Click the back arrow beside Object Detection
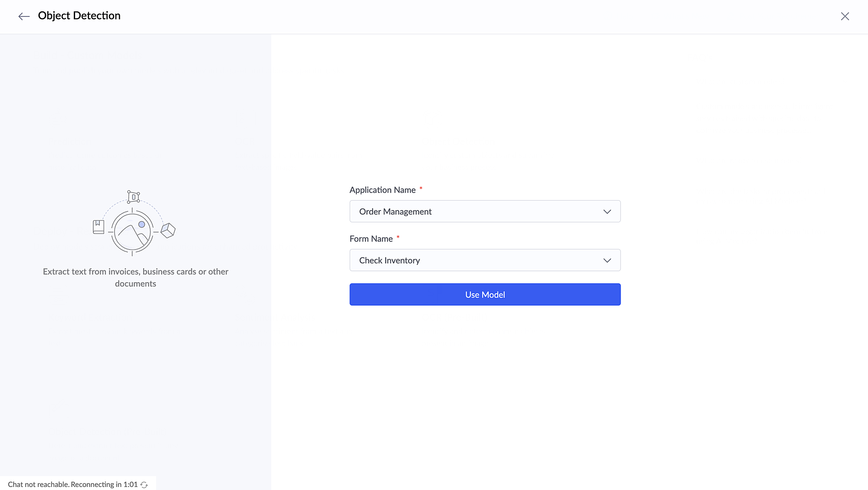 tap(24, 16)
